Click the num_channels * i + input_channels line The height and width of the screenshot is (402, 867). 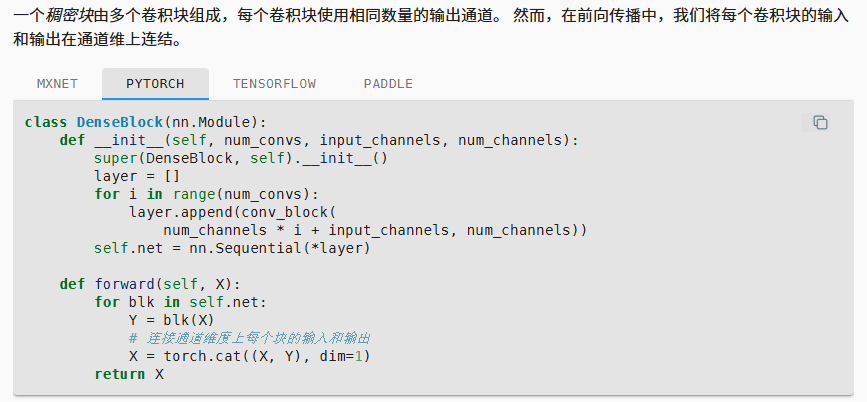point(375,230)
